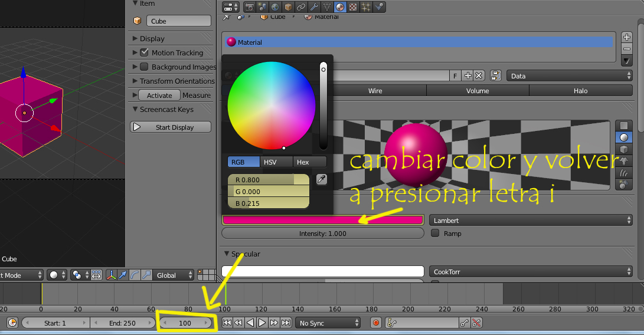Open the Material properties tab (sphere icon)
The height and width of the screenshot is (335, 644).
tap(340, 7)
